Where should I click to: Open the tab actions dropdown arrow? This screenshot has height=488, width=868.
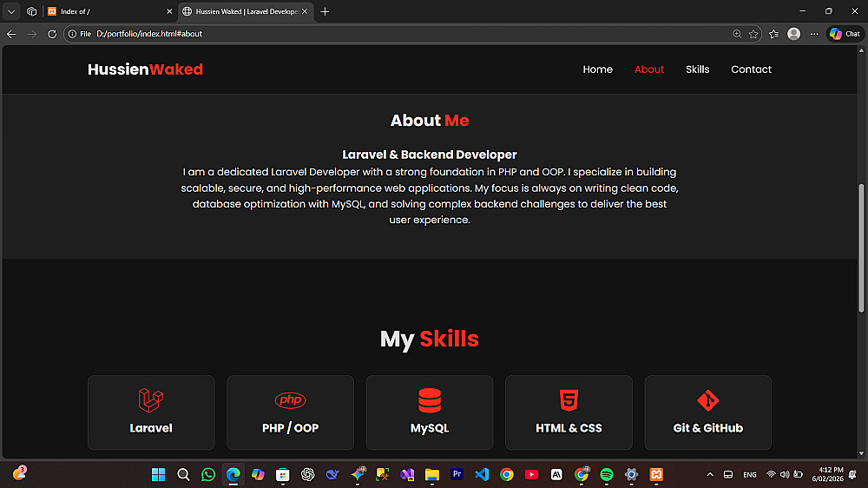pos(11,11)
